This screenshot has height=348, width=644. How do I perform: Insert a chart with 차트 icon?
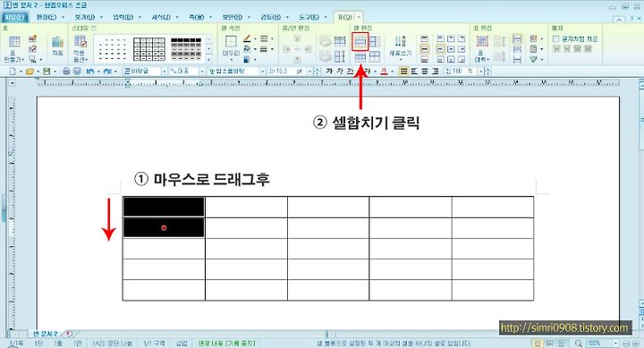click(57, 46)
